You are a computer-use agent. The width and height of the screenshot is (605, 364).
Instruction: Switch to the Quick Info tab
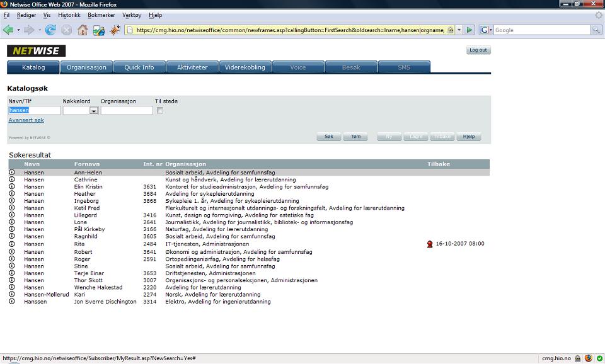[139, 67]
